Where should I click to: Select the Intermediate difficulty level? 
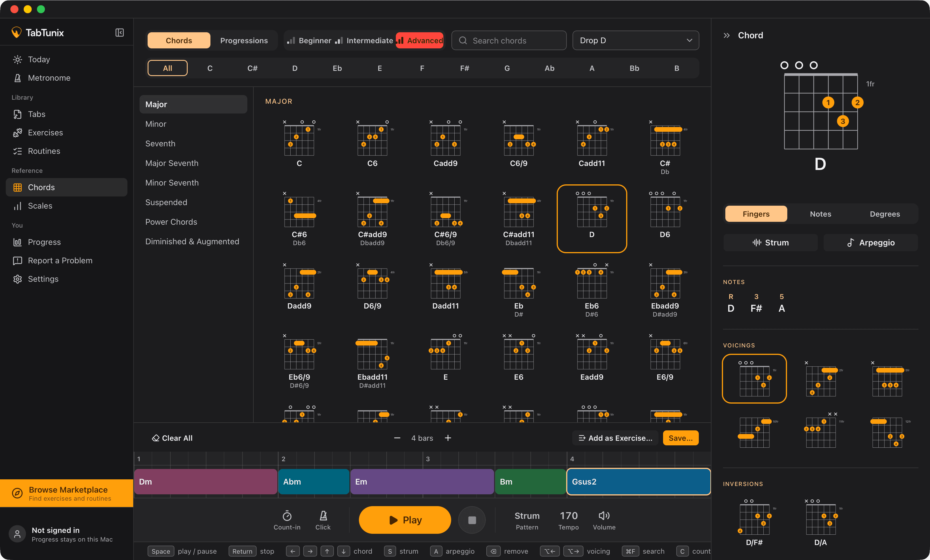(364, 40)
